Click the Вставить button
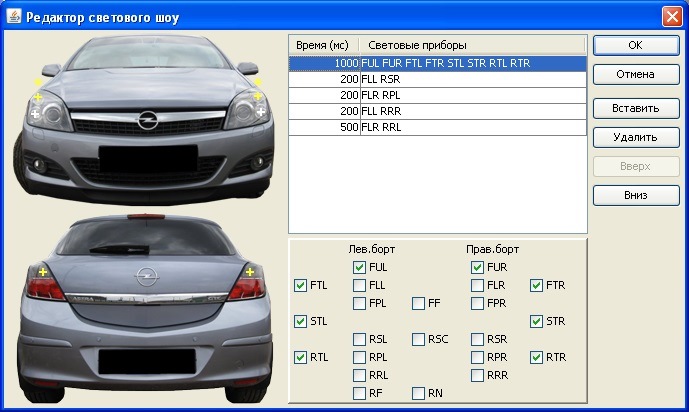The image size is (689, 412). (x=636, y=108)
